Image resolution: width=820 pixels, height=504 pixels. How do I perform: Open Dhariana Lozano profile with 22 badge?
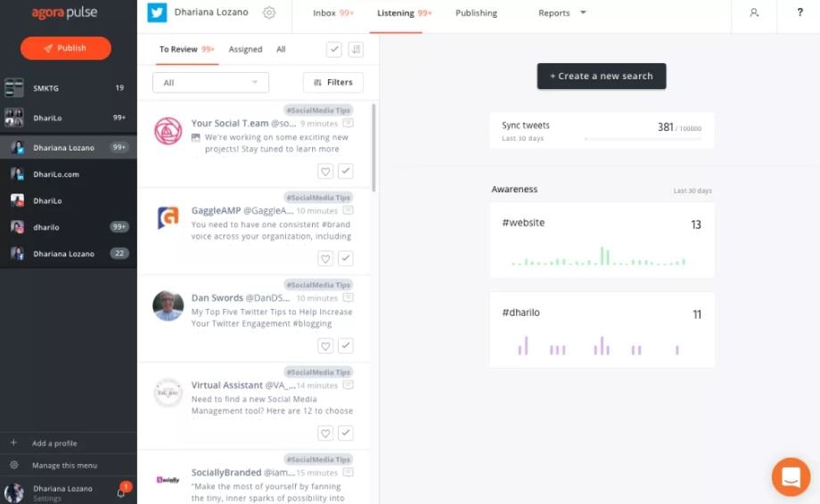[69, 254]
